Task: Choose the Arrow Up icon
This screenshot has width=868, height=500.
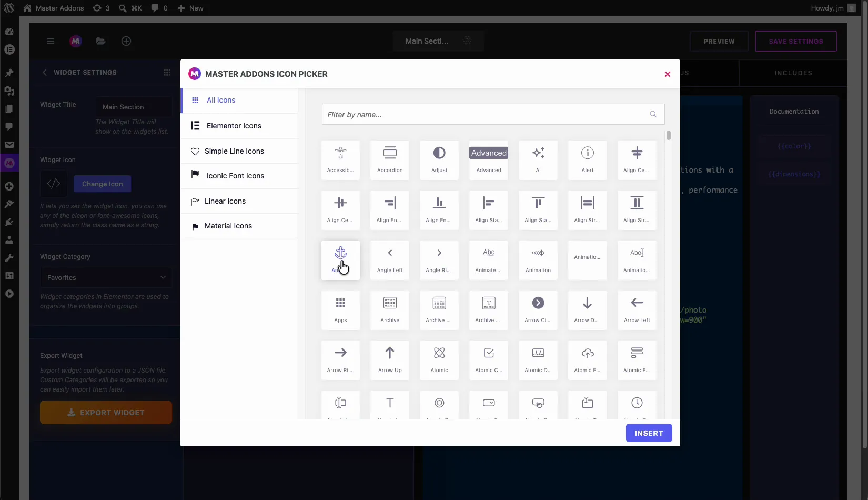Action: point(390,360)
